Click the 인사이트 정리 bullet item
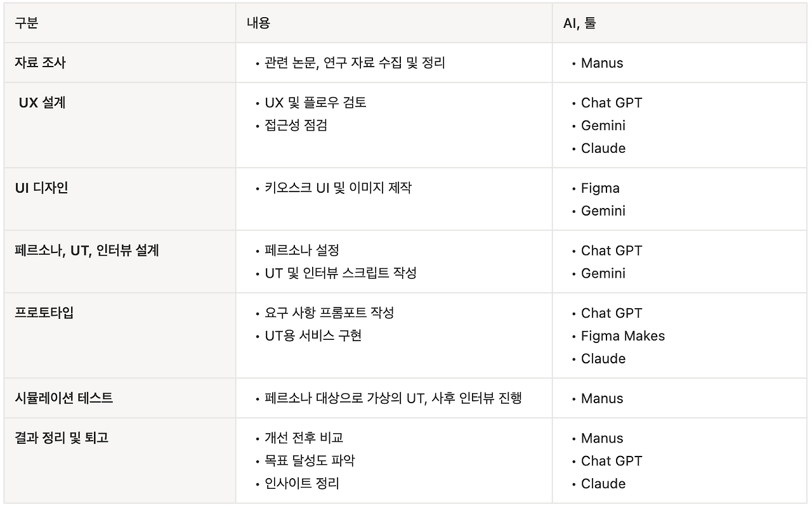812x506 pixels. point(302,483)
